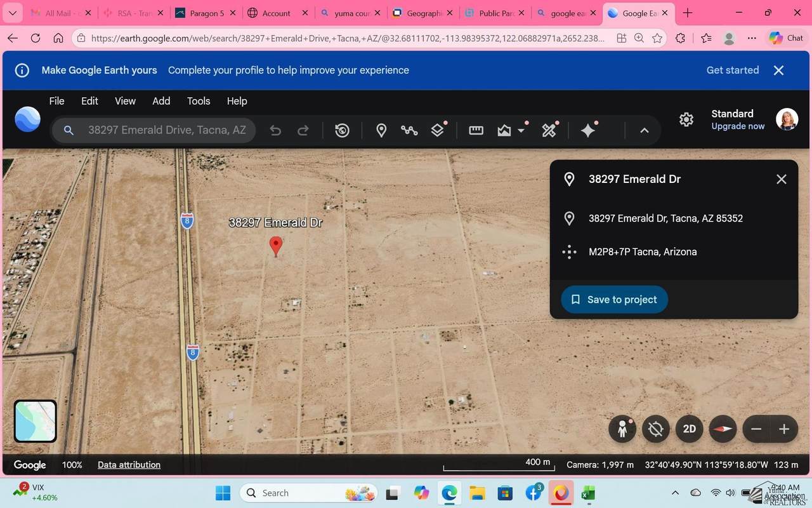Click the 38297 Emerald Dr, Tacna, AZ 85352 address
Image resolution: width=812 pixels, height=508 pixels.
click(665, 218)
